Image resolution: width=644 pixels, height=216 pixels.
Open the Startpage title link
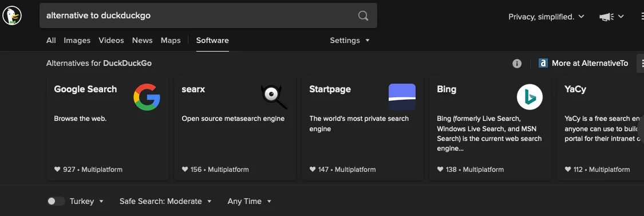[330, 89]
